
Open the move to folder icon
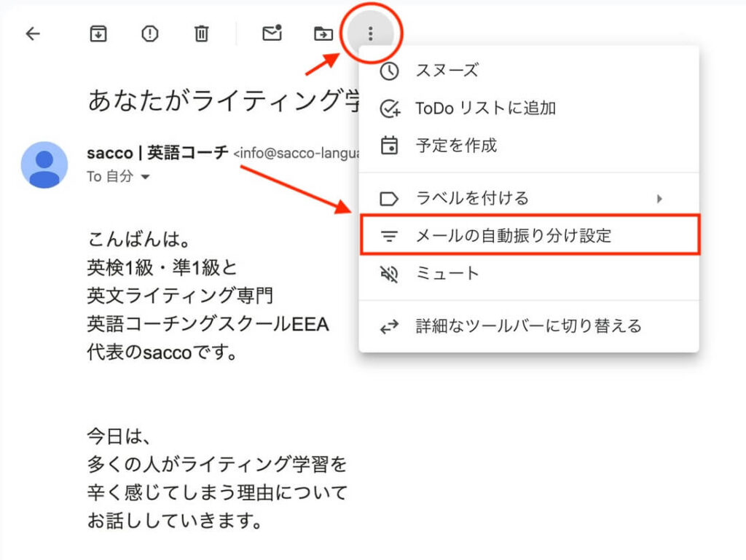[323, 33]
